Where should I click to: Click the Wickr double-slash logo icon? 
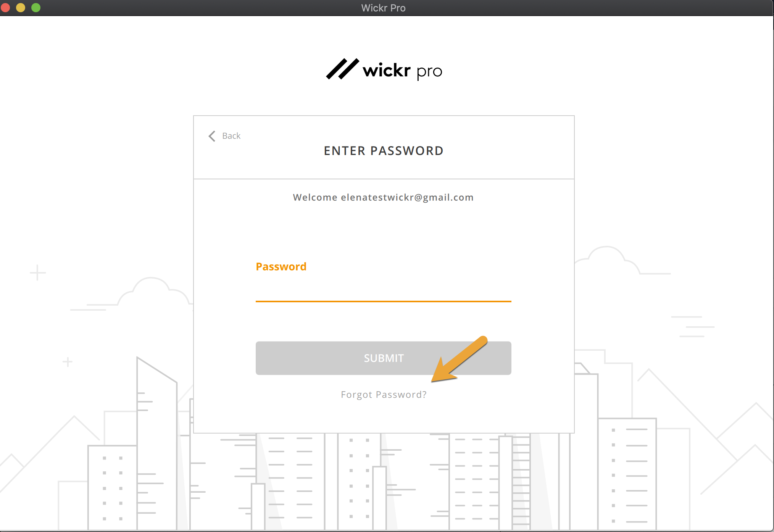[342, 69]
